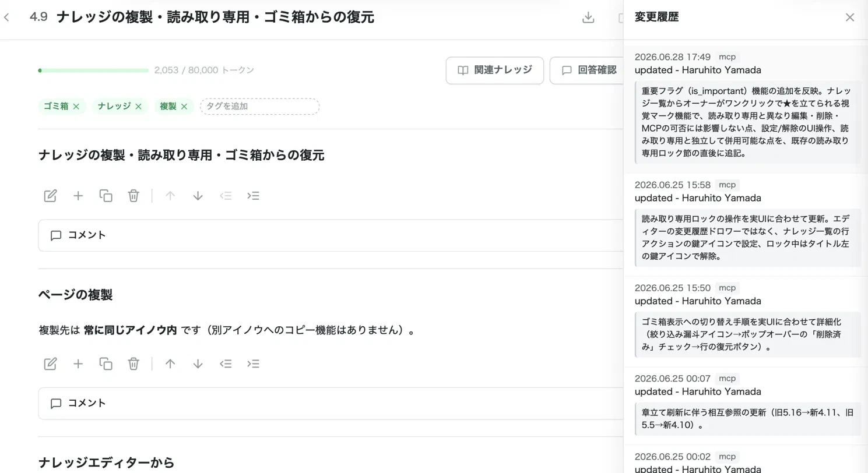Click the 回答確認 button

tap(587, 70)
